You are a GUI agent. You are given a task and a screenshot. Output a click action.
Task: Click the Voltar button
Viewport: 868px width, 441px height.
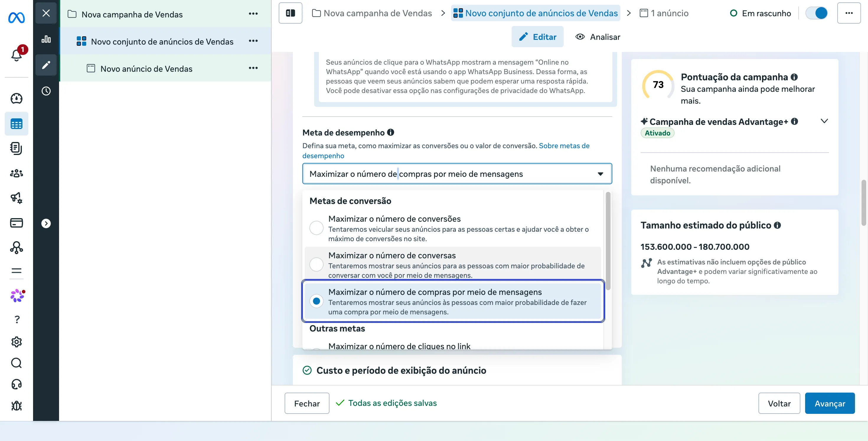[x=779, y=403]
